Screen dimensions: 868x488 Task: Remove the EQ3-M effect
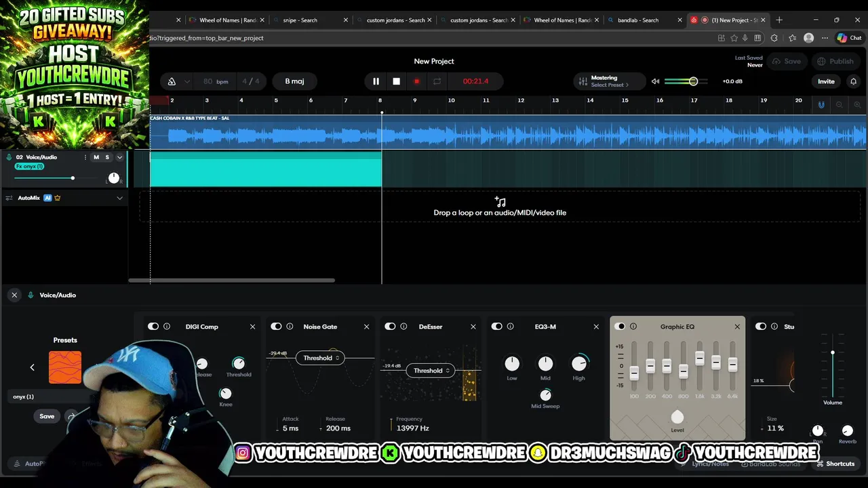596,327
